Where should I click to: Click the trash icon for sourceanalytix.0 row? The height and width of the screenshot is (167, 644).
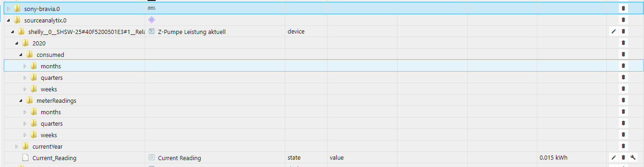pyautogui.click(x=623, y=20)
